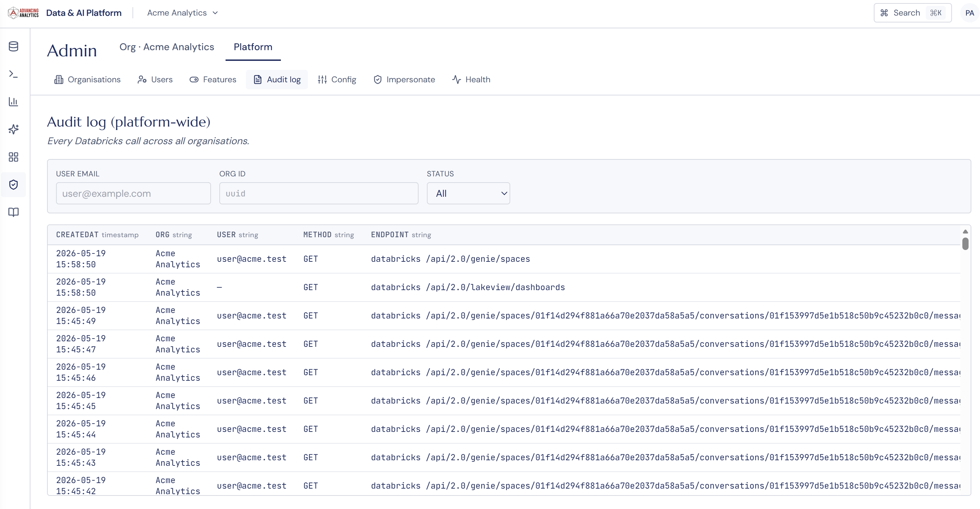Focus the User Email filter field
The height and width of the screenshot is (509, 980).
click(x=133, y=193)
